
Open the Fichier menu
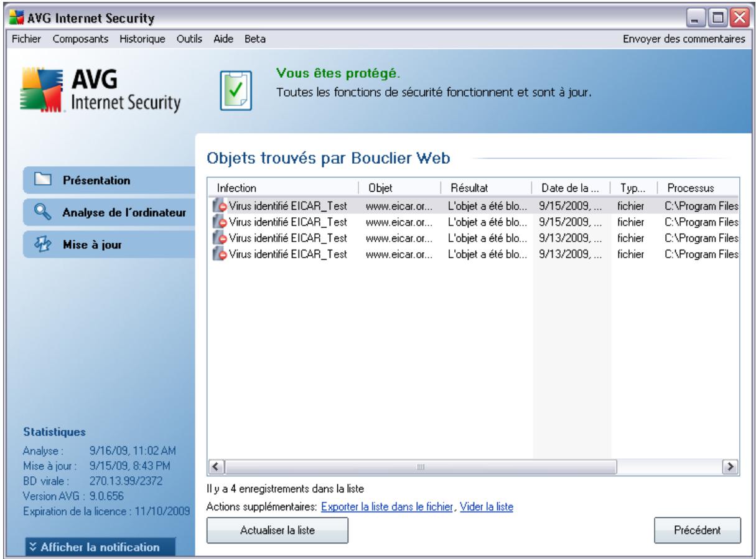pos(27,39)
